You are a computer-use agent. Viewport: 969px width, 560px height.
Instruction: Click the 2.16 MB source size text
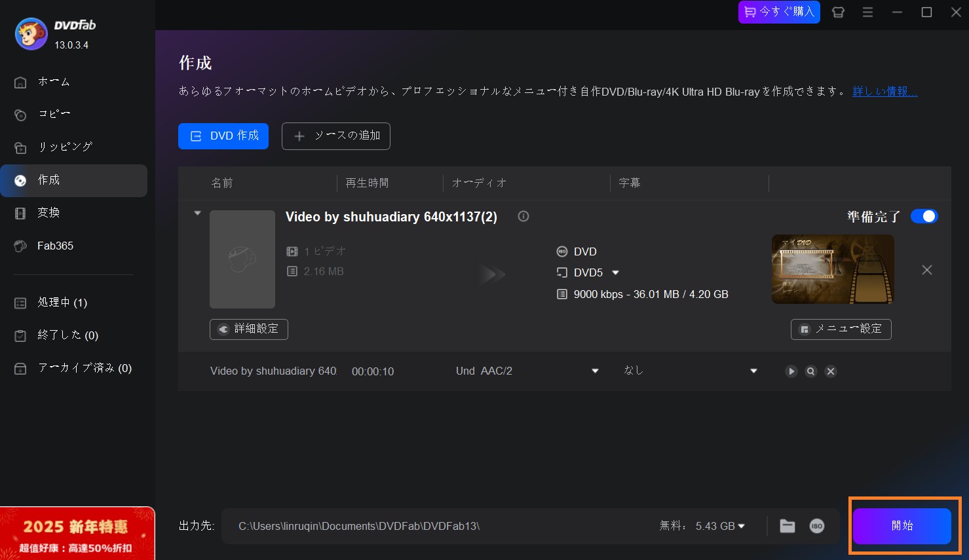point(324,271)
